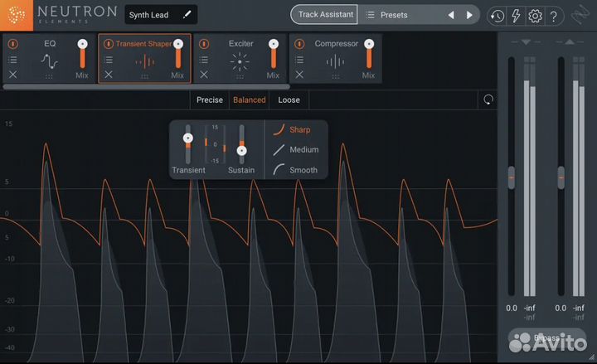Toggle the Transient Shaper power button
Image resolution: width=597 pixels, height=364 pixels.
click(108, 44)
